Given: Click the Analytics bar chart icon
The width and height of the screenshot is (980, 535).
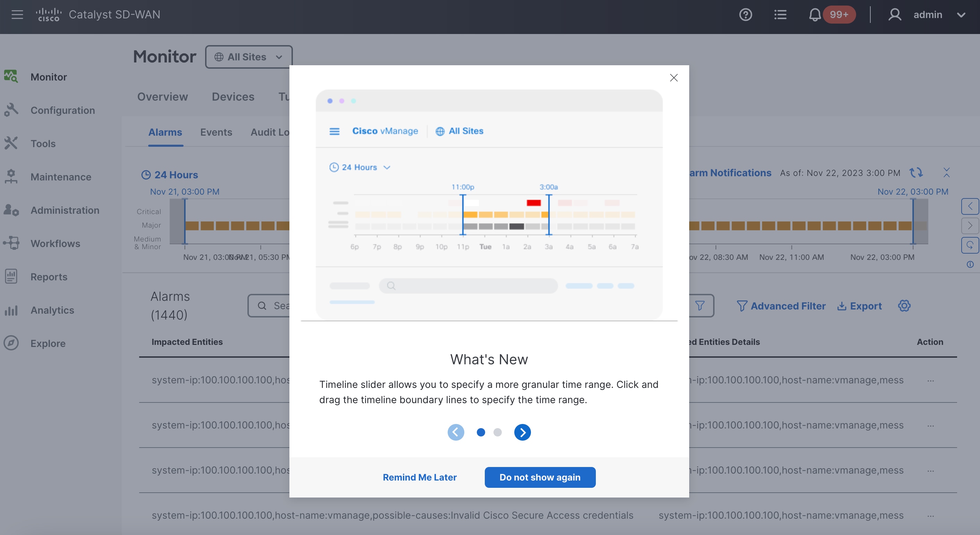Looking at the screenshot, I should coord(11,310).
